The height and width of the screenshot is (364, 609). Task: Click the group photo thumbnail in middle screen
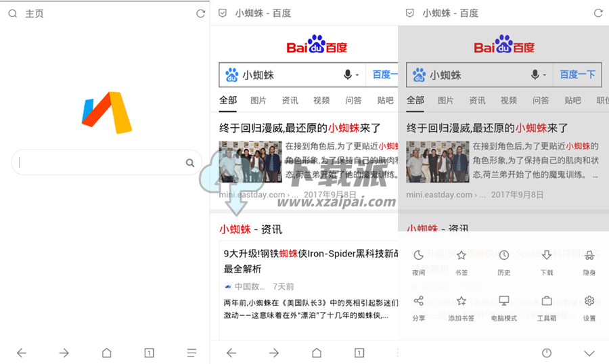[250, 162]
